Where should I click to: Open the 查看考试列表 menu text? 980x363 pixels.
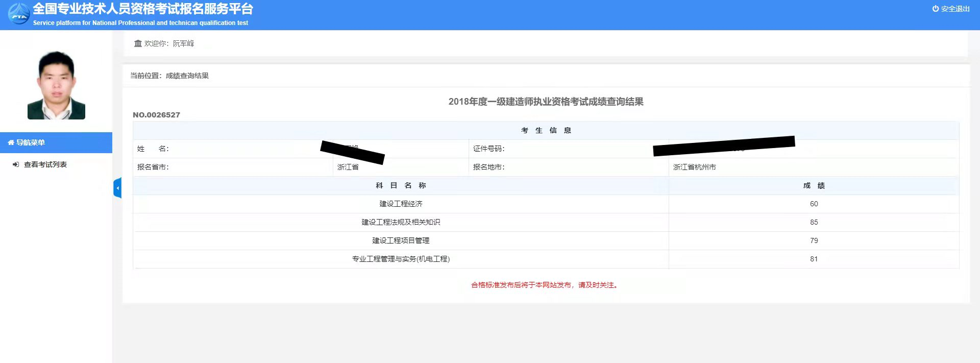(45, 164)
